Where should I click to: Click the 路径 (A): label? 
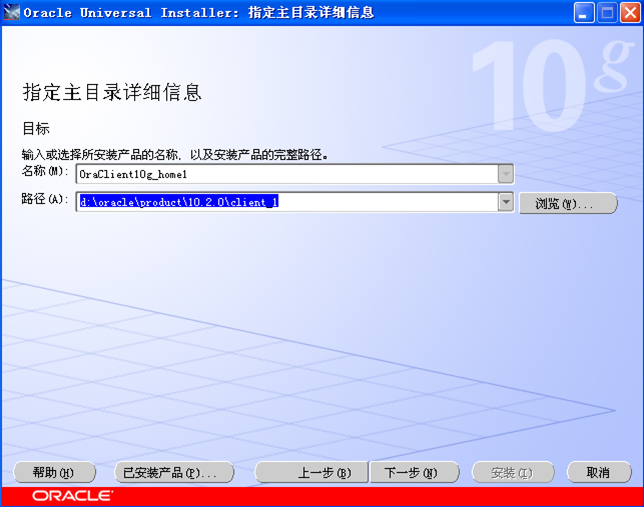coord(45,199)
